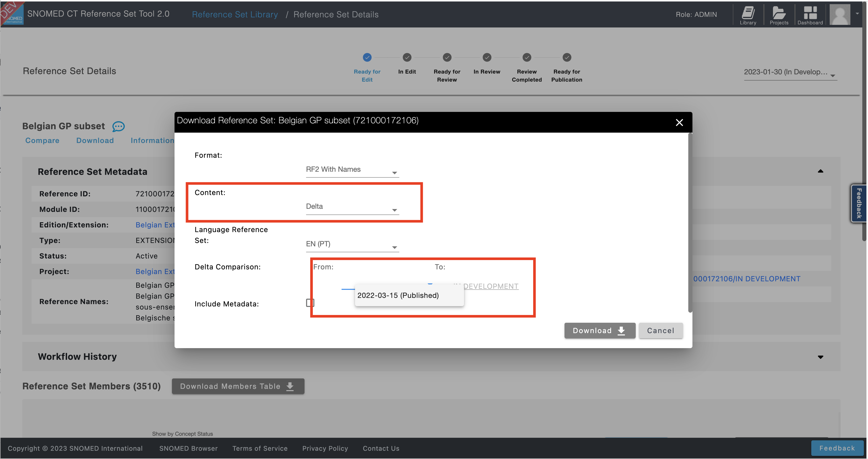Screen dimensions: 868x459
Task: Click the In Edit workflow step circle
Action: point(407,57)
